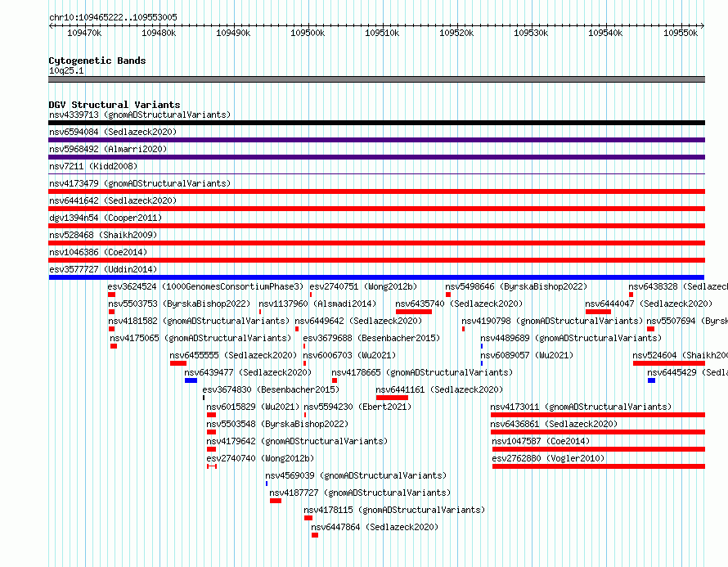Open variant nsv7211 (Kidd2008)

click(93, 166)
